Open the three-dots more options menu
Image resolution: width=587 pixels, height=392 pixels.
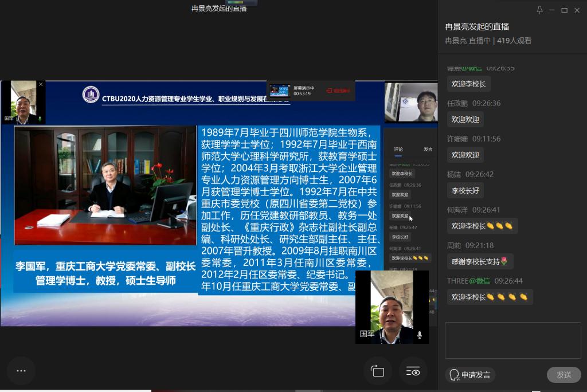click(21, 371)
